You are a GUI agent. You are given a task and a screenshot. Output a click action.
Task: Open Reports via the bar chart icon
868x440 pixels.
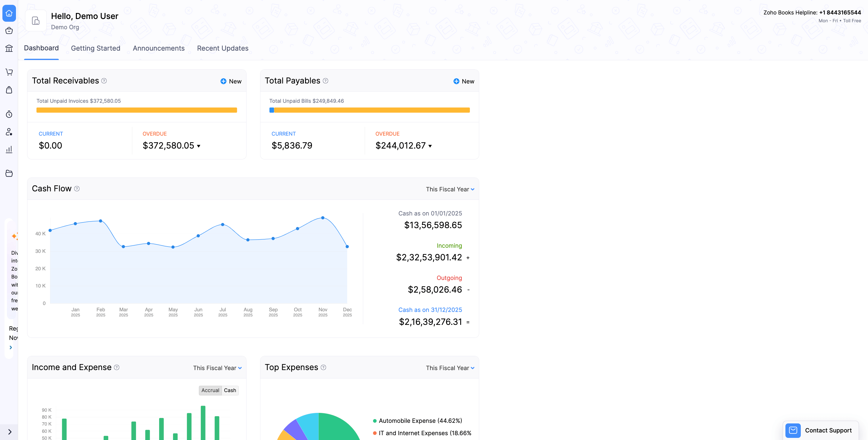(x=9, y=149)
